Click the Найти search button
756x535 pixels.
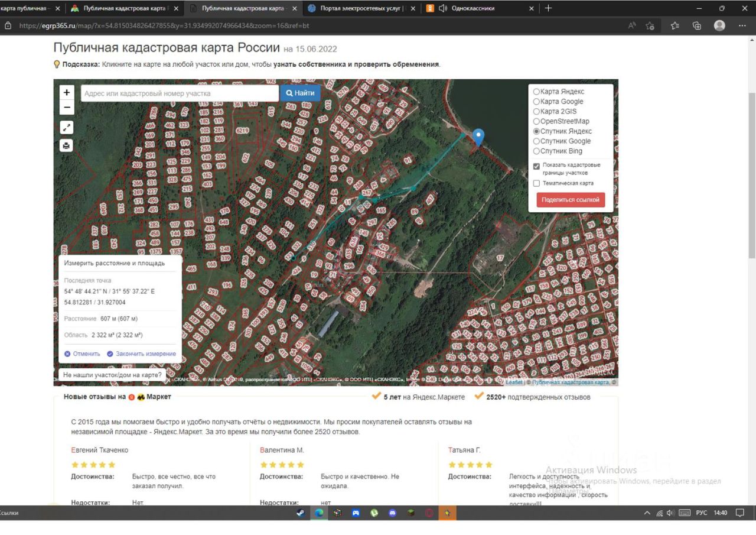(300, 93)
